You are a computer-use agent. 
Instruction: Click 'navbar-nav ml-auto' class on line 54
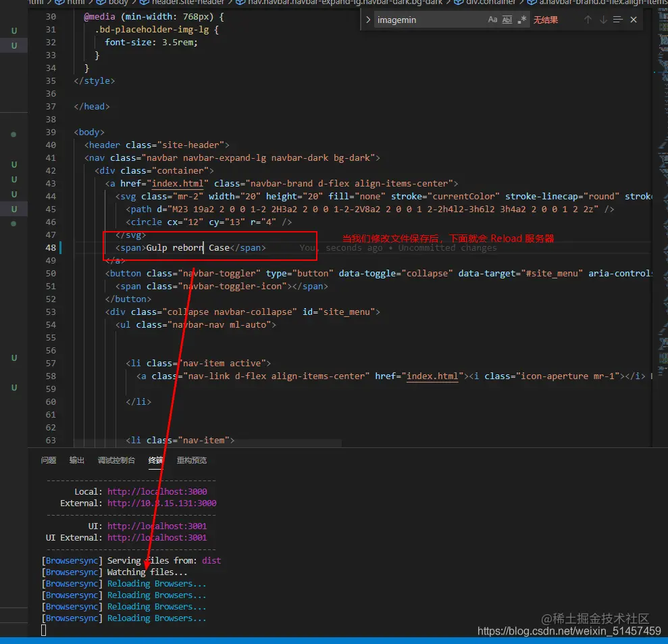219,325
